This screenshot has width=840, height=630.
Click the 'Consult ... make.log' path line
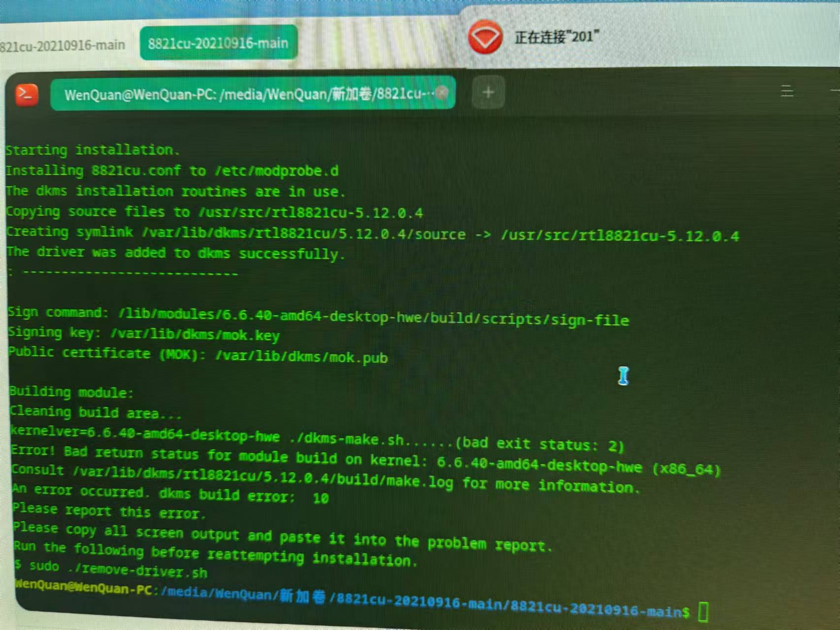pos(325,479)
